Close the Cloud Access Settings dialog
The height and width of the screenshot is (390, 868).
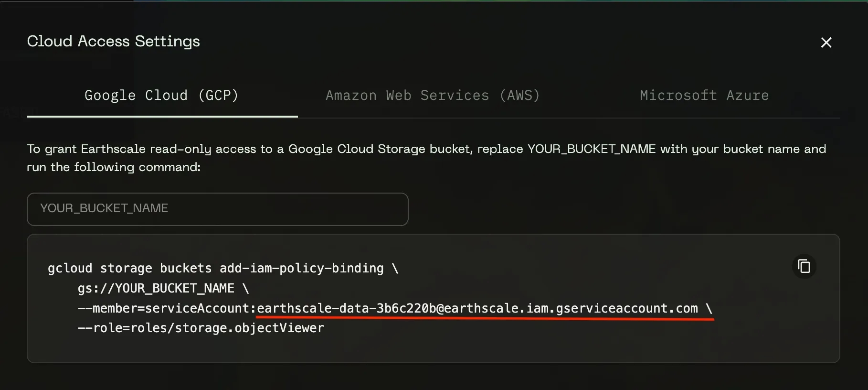click(x=826, y=43)
